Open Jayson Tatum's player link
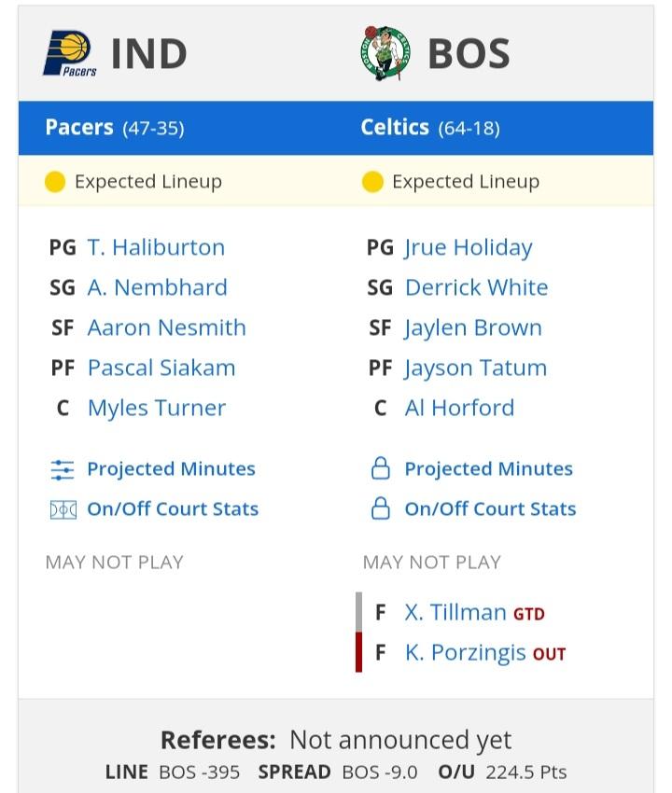The image size is (672, 793). [476, 369]
